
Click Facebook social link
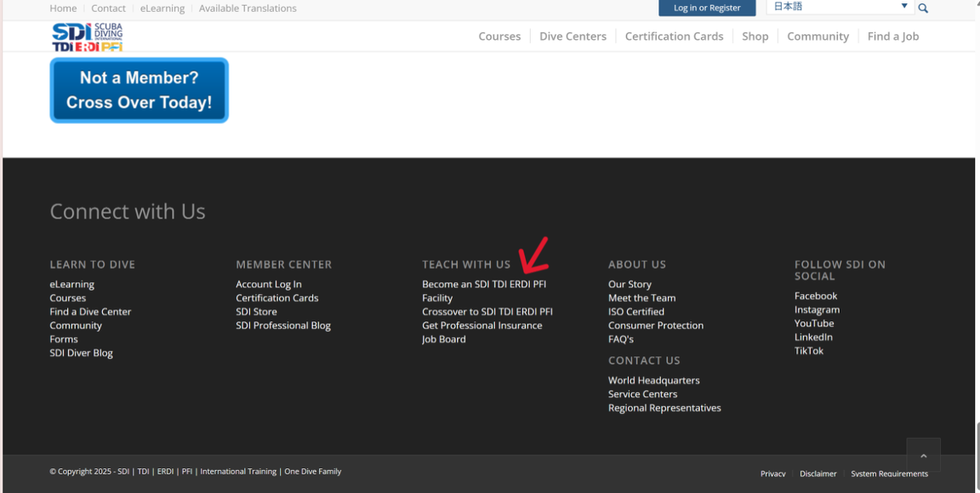pos(816,296)
